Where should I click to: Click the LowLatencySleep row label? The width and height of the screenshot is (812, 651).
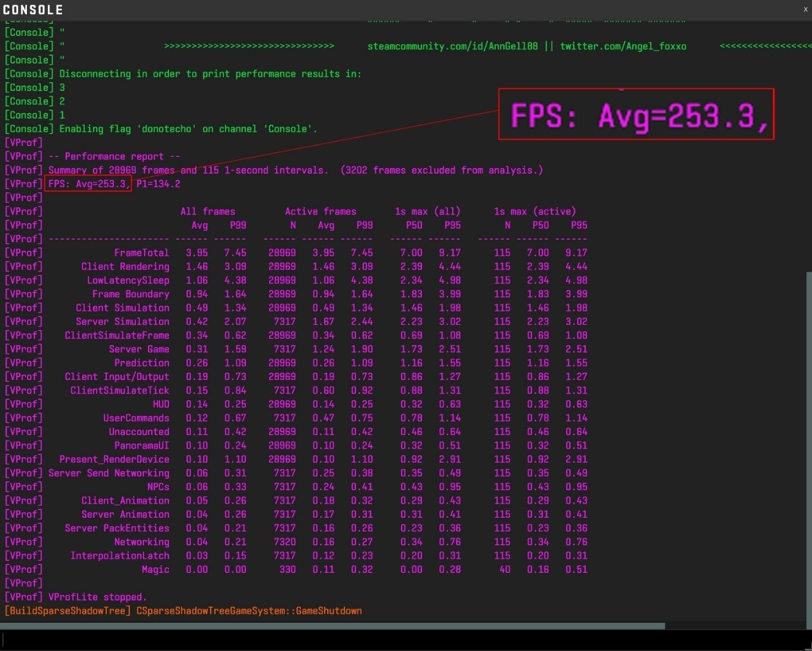(x=128, y=281)
